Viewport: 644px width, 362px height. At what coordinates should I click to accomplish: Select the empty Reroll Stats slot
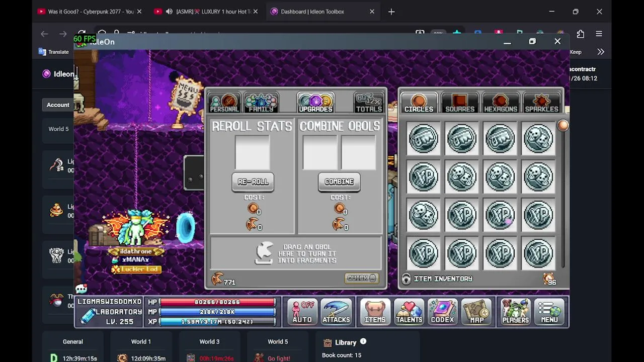(253, 153)
